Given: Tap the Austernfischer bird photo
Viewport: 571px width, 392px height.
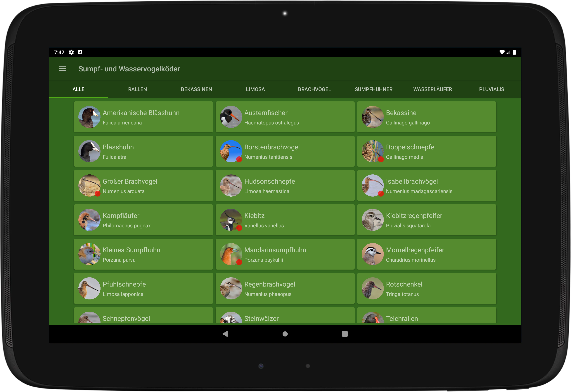Looking at the screenshot, I should (x=231, y=117).
